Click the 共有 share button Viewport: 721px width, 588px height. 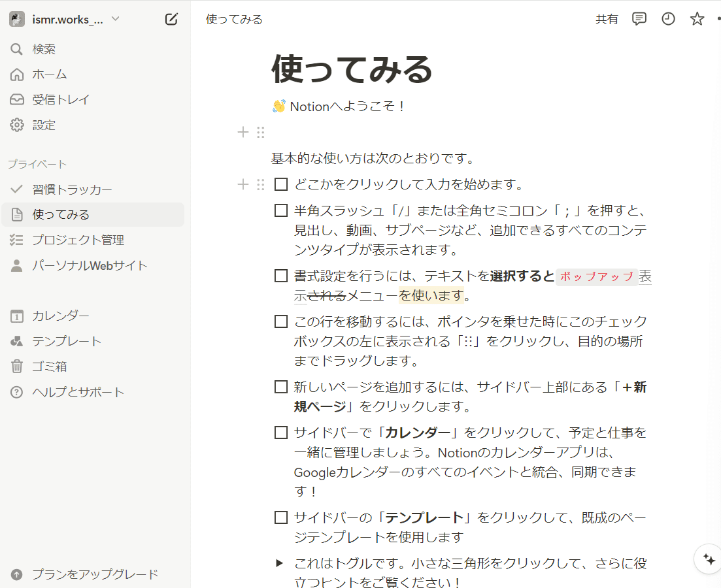coord(607,20)
